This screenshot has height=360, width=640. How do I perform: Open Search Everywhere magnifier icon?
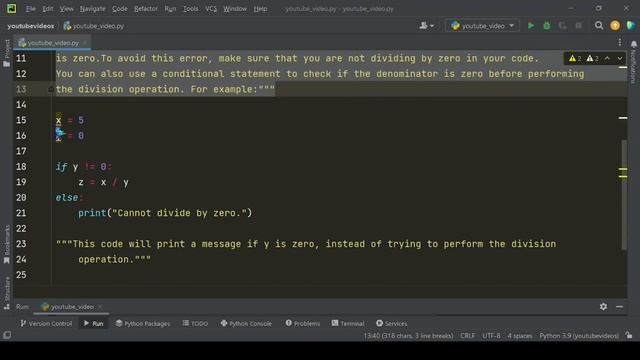599,26
